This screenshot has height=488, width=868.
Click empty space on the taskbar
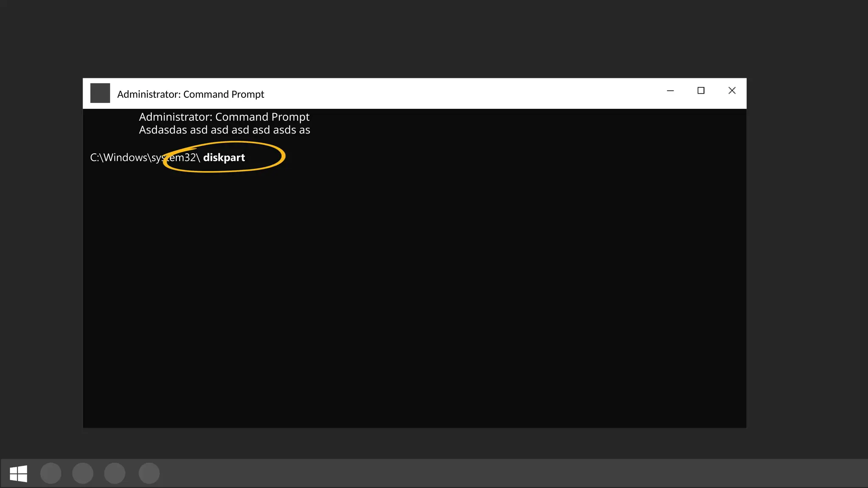pos(509,473)
